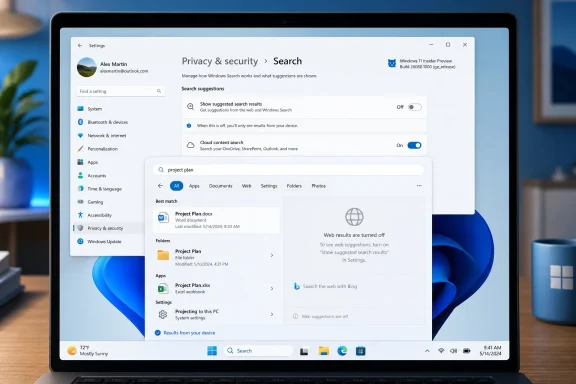Viewport: 576px width, 384px height.
Task: Click the 'Web suggestions are off' info icon
Action: (x=295, y=316)
